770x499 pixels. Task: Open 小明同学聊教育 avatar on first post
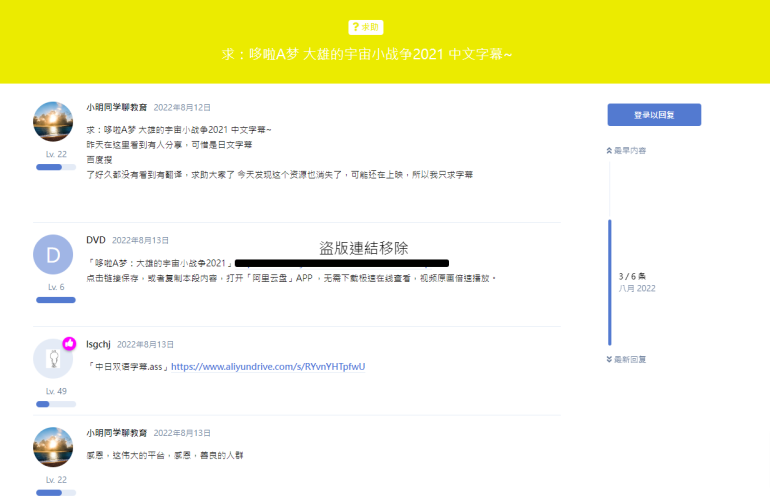point(53,121)
